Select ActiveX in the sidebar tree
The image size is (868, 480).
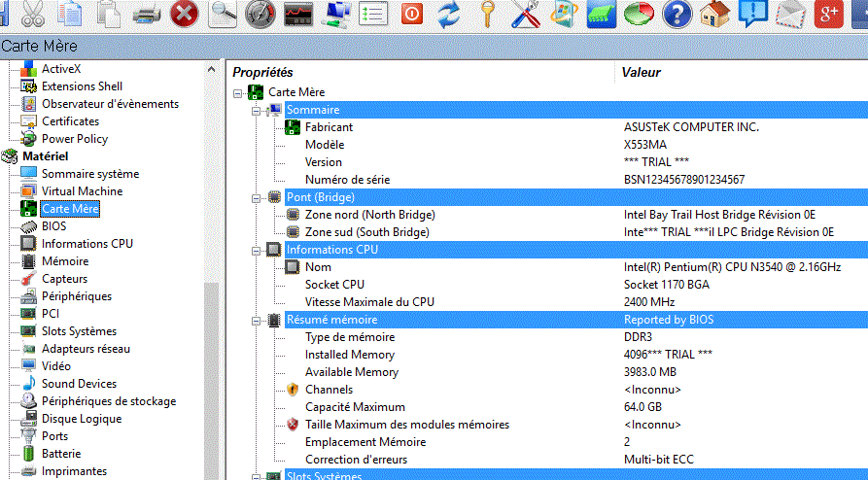(x=61, y=69)
